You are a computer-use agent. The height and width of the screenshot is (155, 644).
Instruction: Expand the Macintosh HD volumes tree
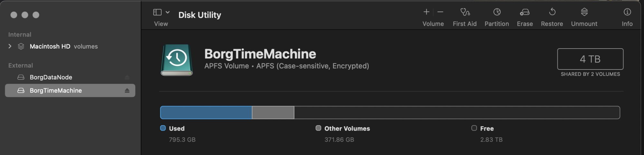pos(10,46)
